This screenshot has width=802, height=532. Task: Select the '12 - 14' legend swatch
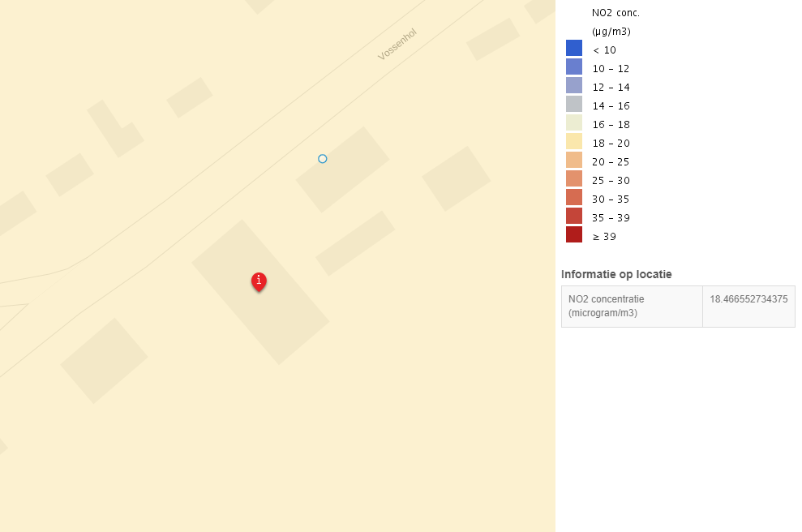click(x=574, y=85)
